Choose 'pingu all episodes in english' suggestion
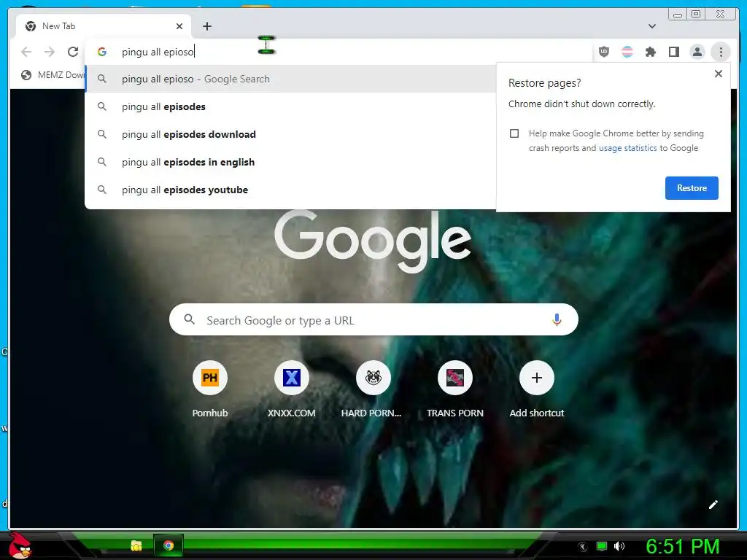This screenshot has height=560, width=747. pos(290,162)
